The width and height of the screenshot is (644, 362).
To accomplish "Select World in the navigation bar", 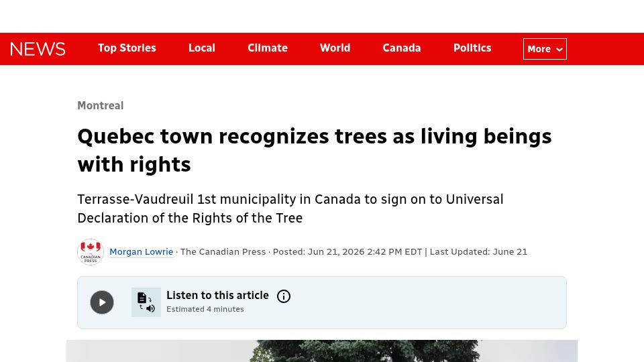I will [335, 48].
